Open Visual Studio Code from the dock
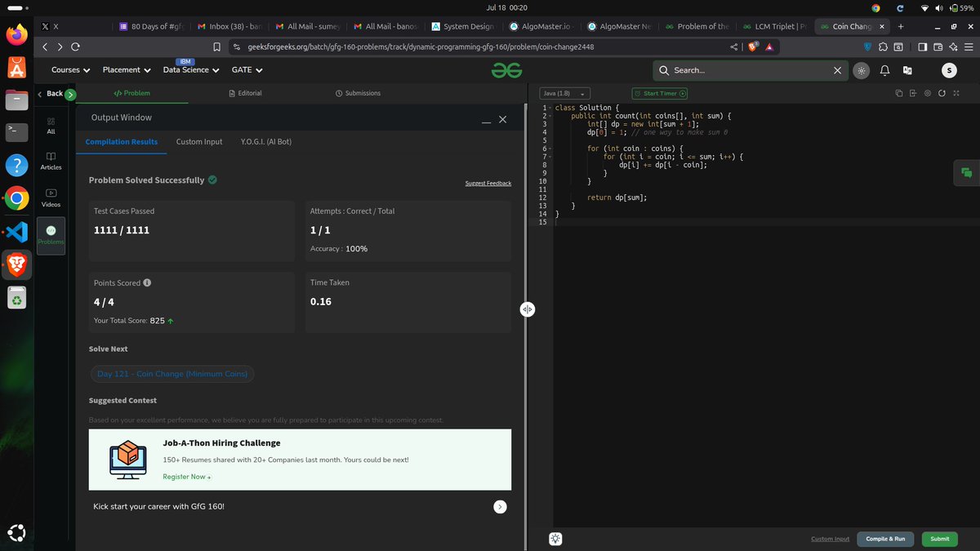 click(16, 232)
